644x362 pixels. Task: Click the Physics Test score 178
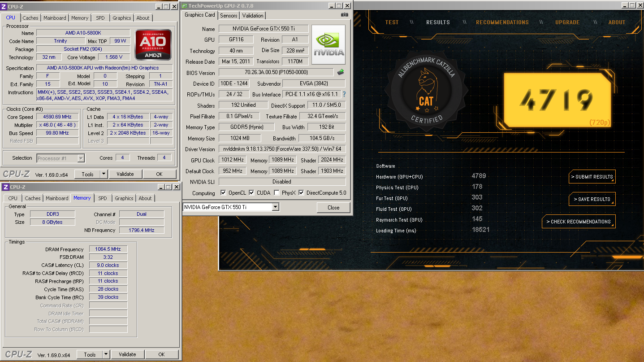(x=477, y=187)
